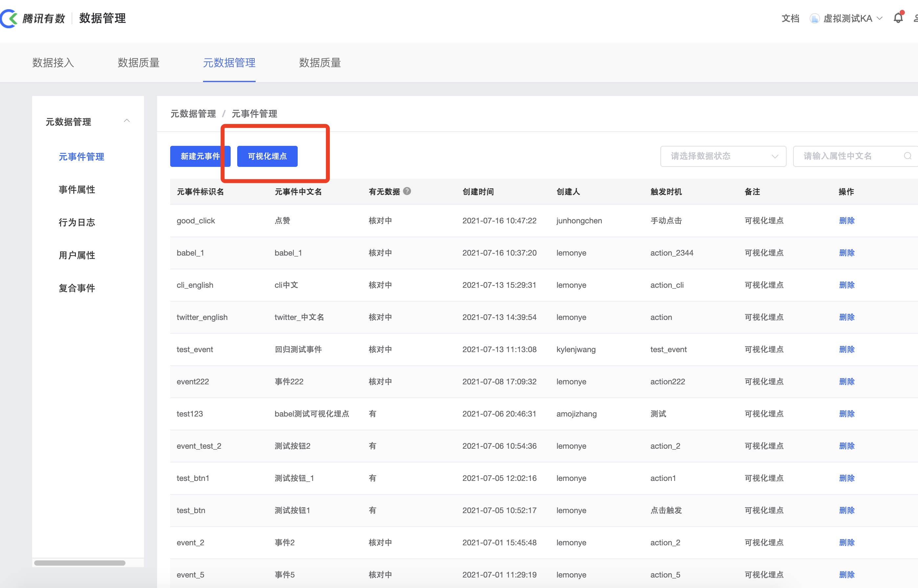This screenshot has width=918, height=588.
Task: Delete the babel_1 event row
Action: (847, 253)
